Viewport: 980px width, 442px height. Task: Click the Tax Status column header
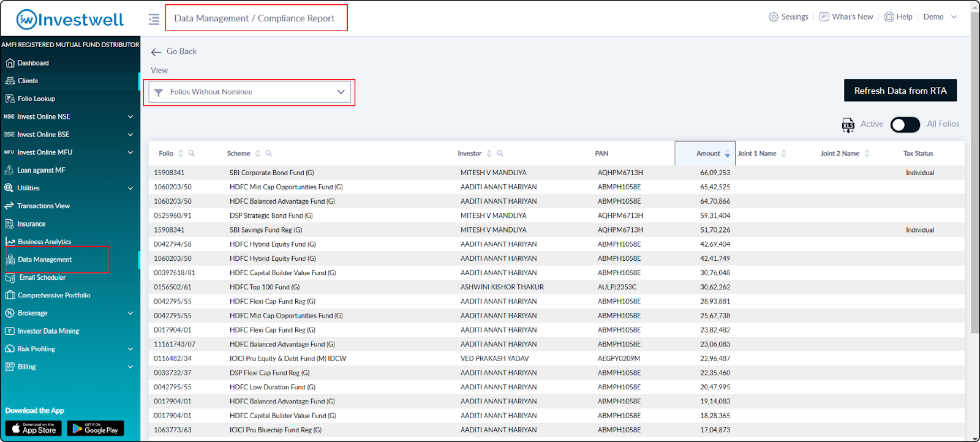click(918, 154)
